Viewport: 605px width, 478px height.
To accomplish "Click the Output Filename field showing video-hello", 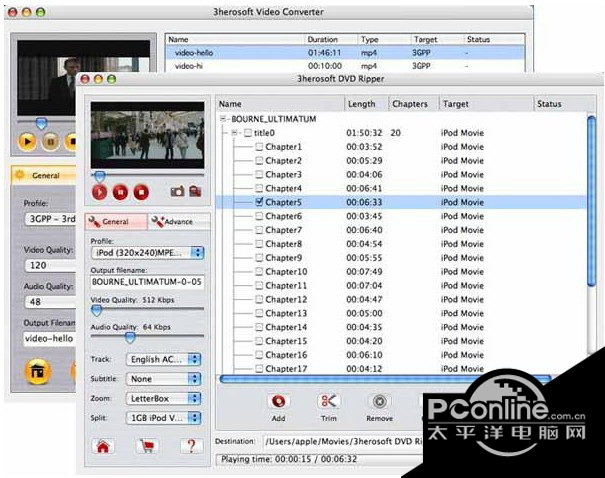I will [49, 339].
